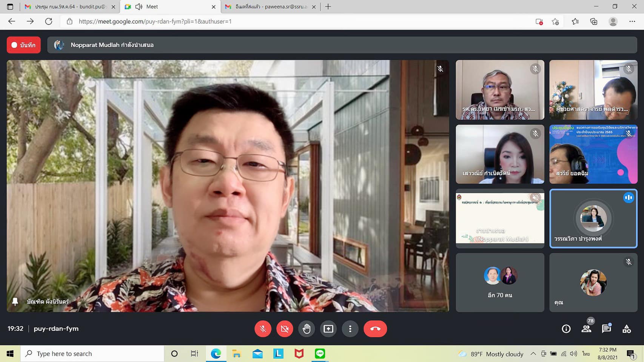
Task: Open the more options three-dot menu
Action: click(350, 329)
